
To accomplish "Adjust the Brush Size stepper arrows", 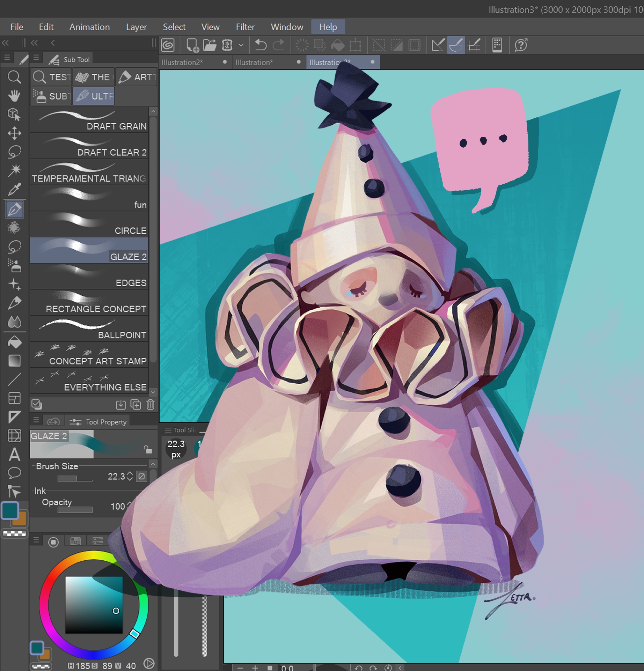I will (130, 476).
